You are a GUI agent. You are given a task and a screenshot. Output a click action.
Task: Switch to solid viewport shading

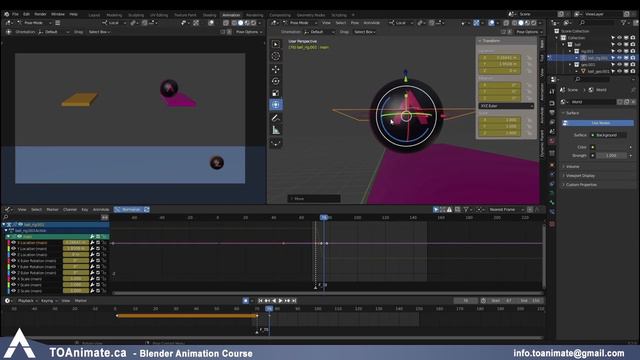coord(520,23)
